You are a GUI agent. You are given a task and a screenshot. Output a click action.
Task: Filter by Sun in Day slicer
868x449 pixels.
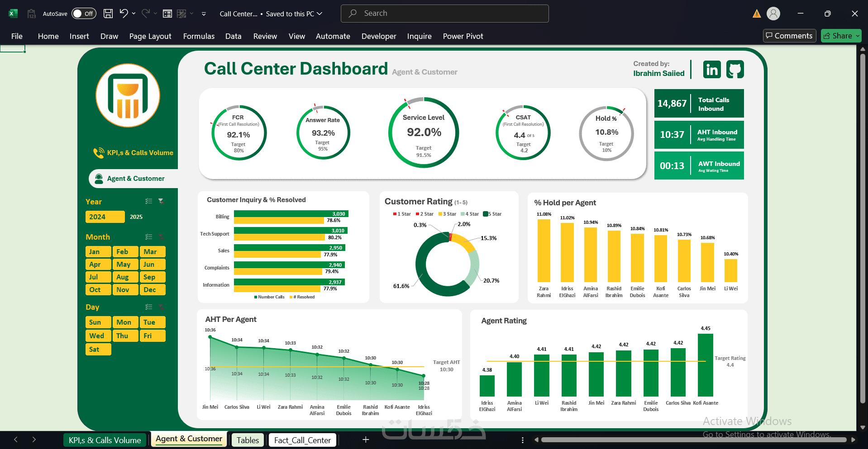click(x=98, y=322)
